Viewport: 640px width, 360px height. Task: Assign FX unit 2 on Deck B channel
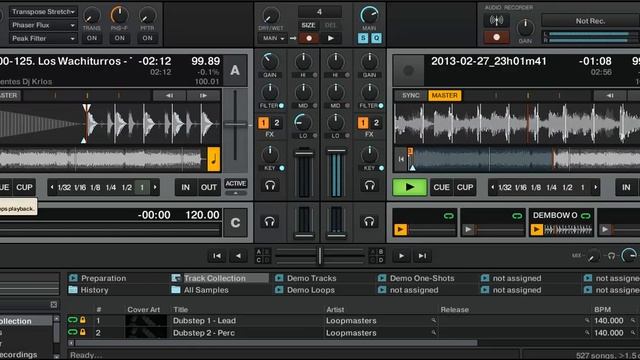(x=376, y=123)
